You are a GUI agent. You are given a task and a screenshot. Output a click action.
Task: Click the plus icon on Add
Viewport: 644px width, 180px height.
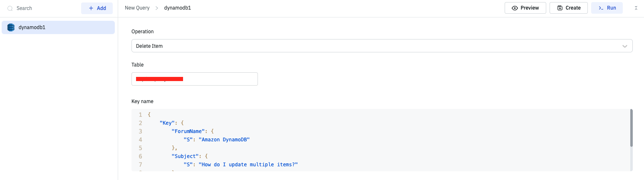(91, 8)
